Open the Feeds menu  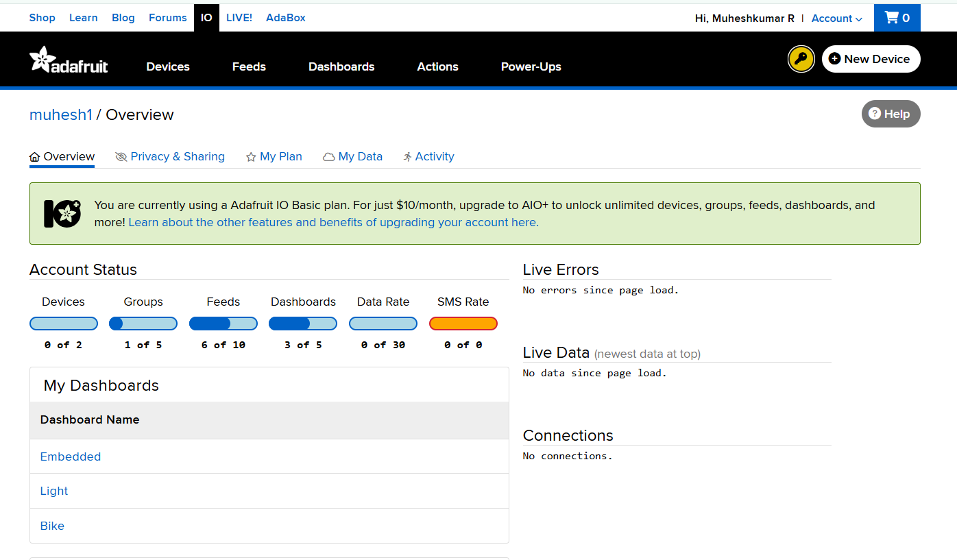249,66
